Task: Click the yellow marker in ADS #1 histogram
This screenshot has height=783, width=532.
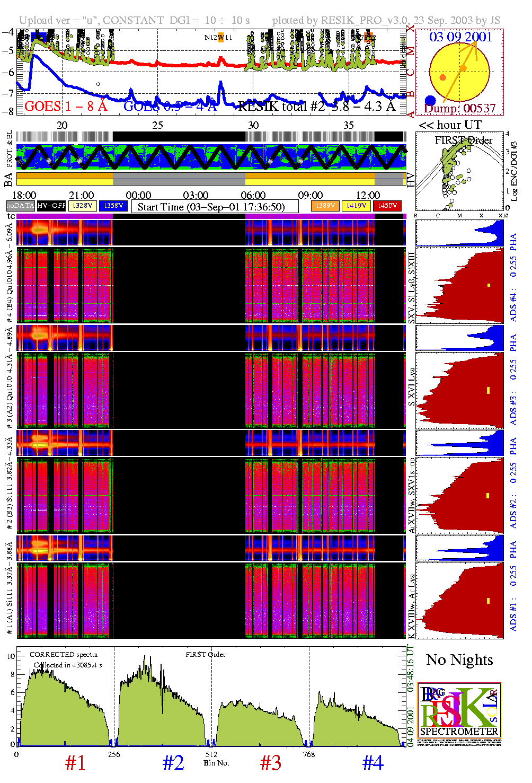Action: click(488, 601)
